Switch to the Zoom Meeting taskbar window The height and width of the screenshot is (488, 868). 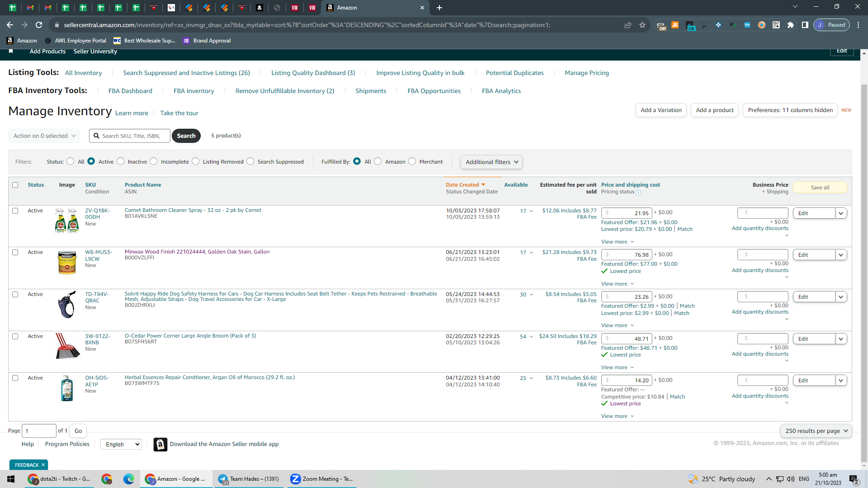(321, 479)
